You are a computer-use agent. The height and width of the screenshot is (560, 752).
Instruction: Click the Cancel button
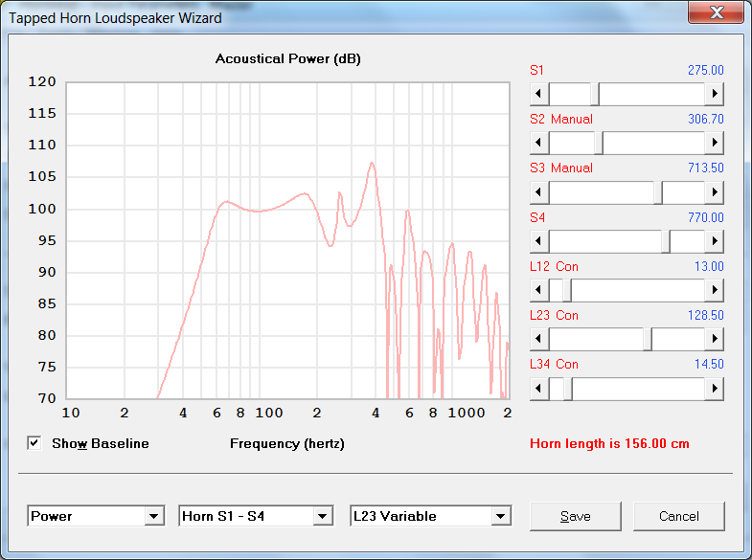click(x=678, y=516)
